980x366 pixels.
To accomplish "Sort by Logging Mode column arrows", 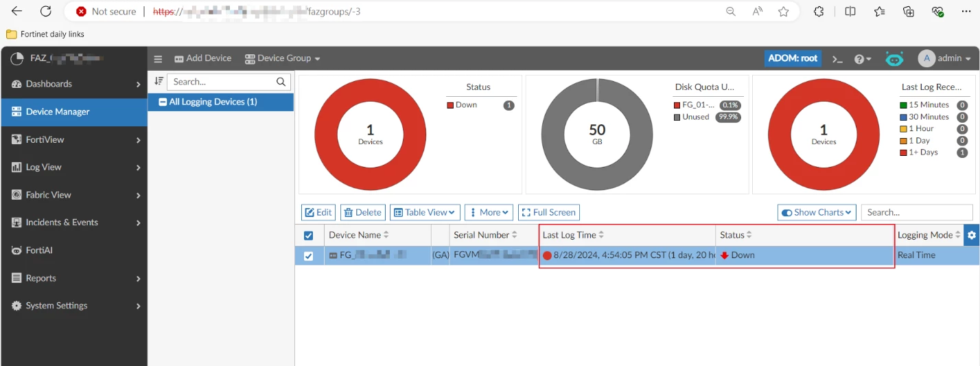I will point(958,235).
